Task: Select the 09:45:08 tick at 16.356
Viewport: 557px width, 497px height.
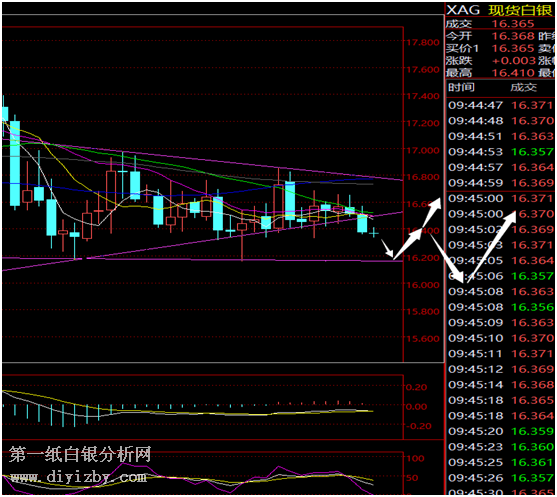Action: point(500,307)
